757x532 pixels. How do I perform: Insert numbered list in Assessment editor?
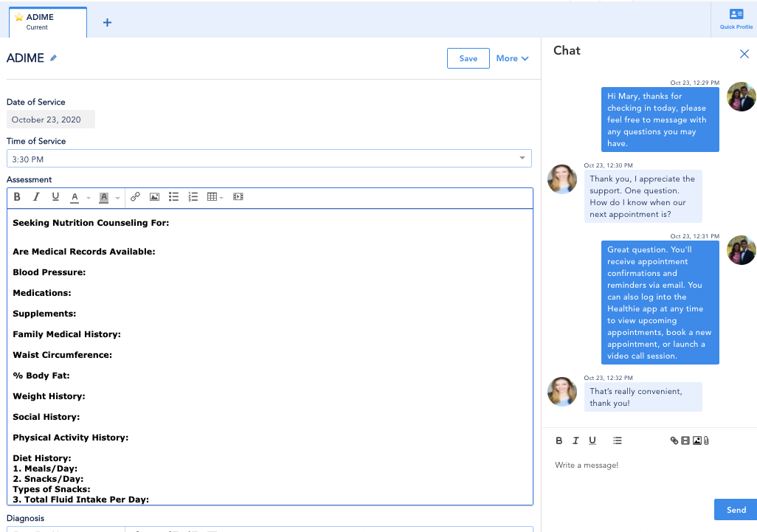[193, 196]
